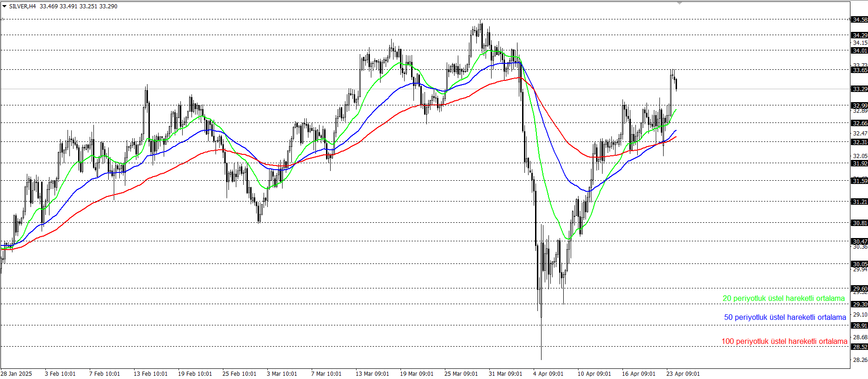Click the 30.47 price level label
Image resolution: width=868 pixels, height=379 pixels.
tap(860, 241)
